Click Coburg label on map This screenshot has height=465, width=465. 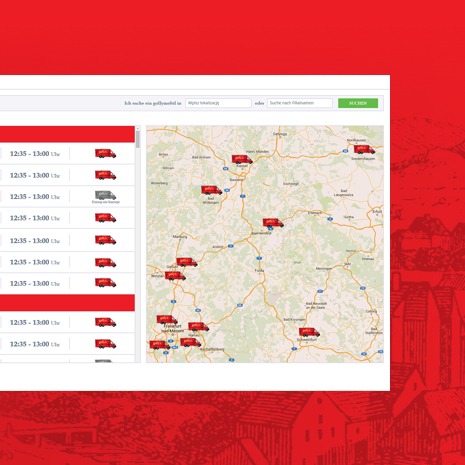click(x=372, y=311)
